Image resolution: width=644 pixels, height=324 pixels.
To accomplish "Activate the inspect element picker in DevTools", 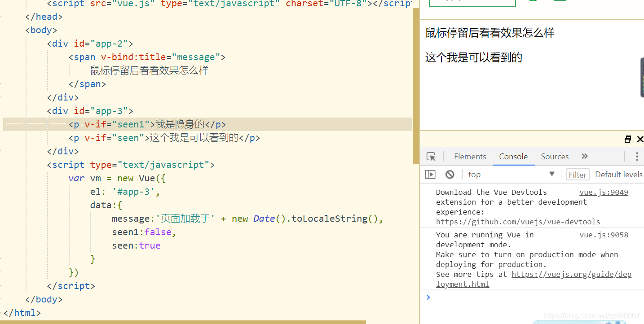I will (x=431, y=157).
